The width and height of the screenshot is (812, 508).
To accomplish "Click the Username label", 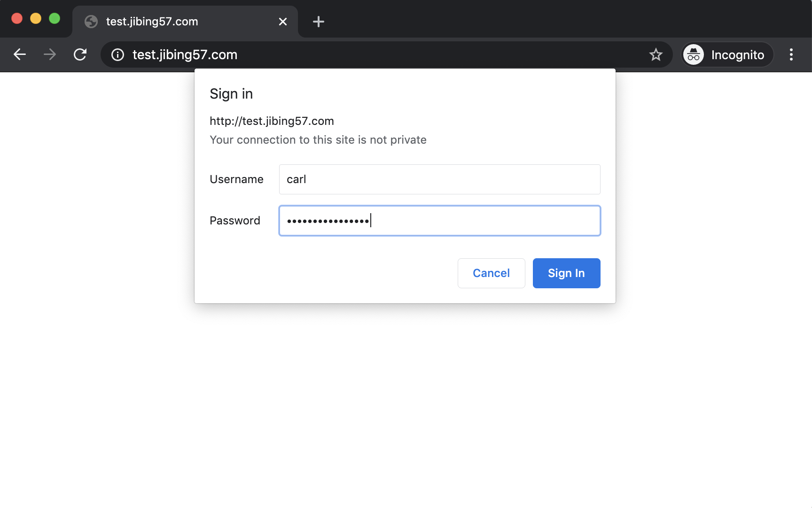I will point(236,179).
